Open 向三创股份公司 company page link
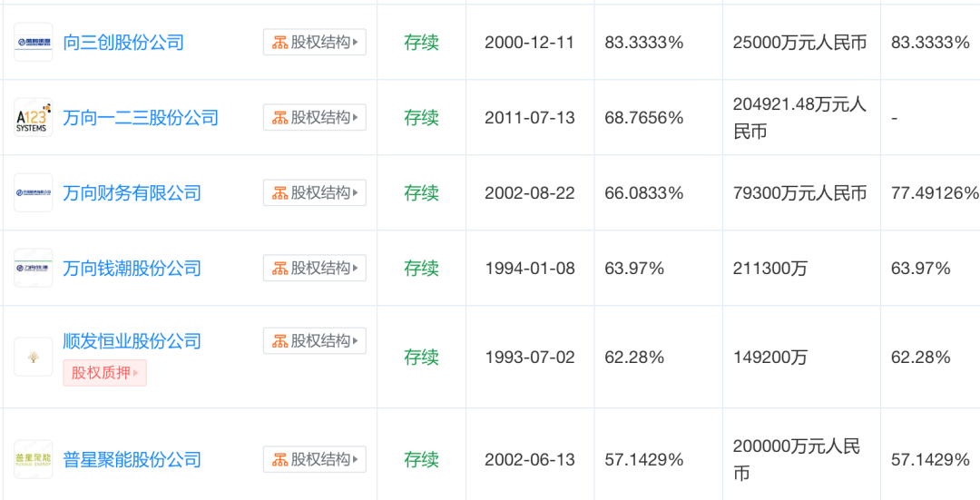The height and width of the screenshot is (500, 980). point(123,43)
